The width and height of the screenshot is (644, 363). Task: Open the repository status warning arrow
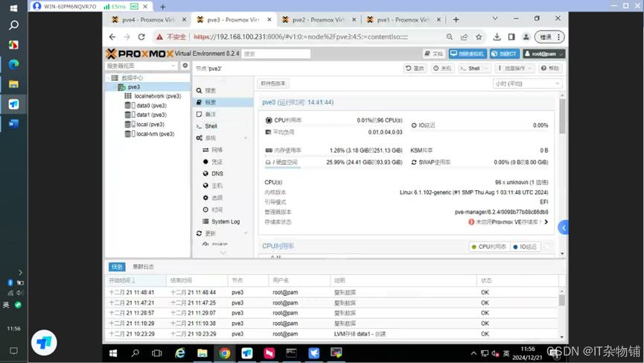pos(546,222)
